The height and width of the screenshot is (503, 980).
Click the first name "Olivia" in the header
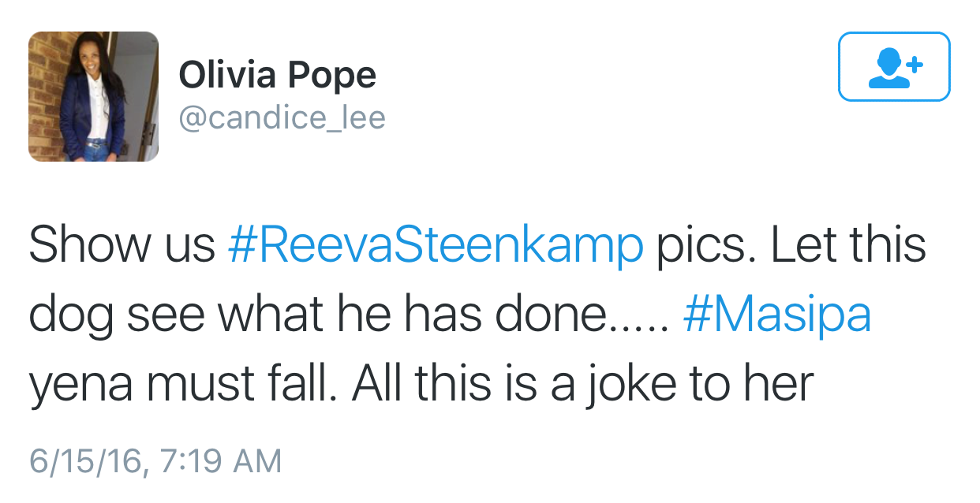[227, 75]
